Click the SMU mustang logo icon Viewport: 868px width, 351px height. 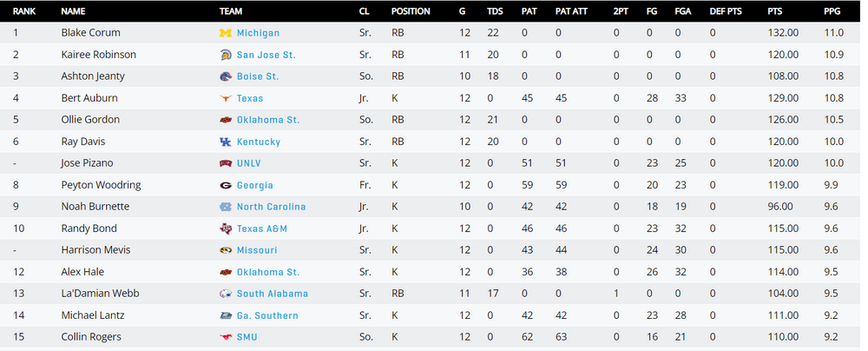[226, 337]
